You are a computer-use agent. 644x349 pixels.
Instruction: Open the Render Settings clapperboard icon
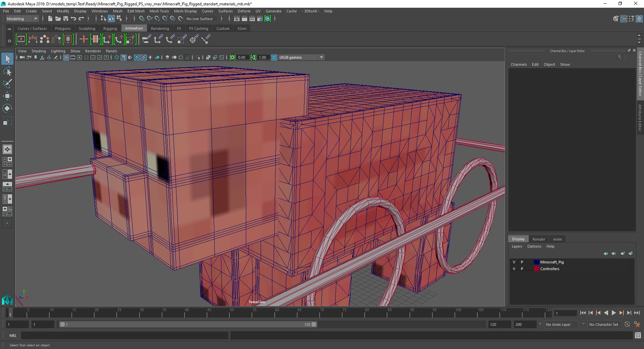pyautogui.click(x=260, y=19)
